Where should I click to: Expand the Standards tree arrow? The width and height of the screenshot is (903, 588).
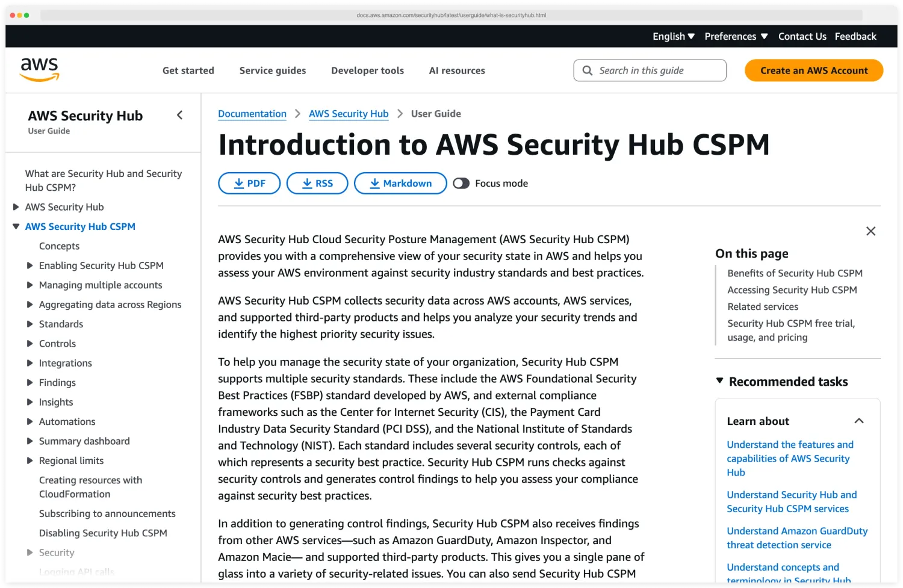(30, 324)
